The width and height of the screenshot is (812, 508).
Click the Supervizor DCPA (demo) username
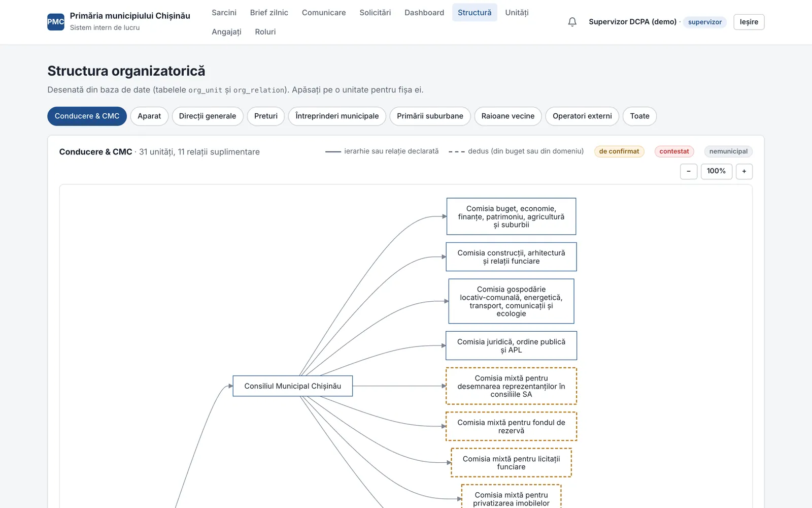(632, 22)
